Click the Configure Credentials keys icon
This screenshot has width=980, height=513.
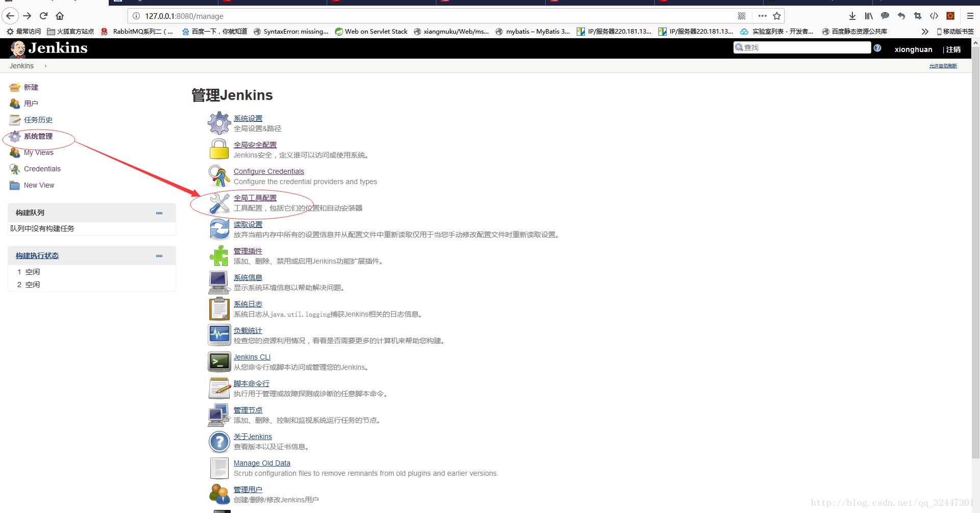[219, 176]
